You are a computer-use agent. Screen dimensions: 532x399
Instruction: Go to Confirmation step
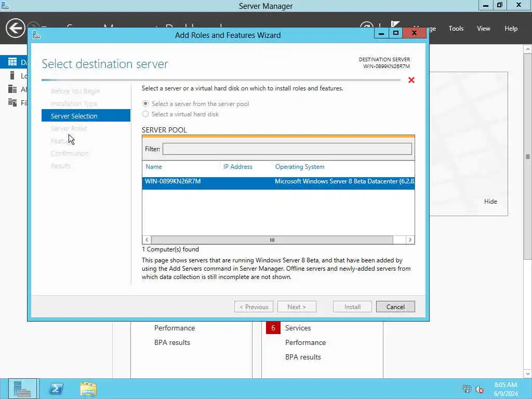70,153
